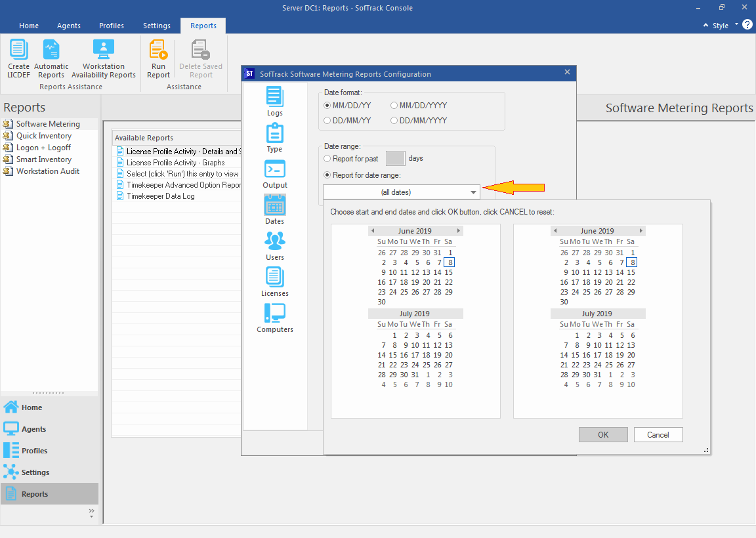Go to next month in right calendar
The image size is (756, 538).
coord(640,231)
